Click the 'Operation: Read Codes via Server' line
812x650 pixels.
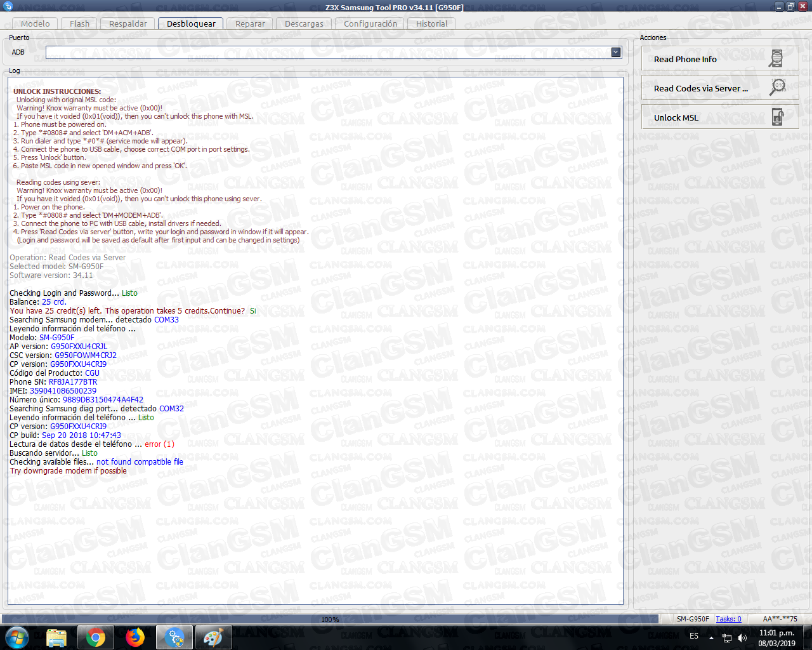pos(67,258)
